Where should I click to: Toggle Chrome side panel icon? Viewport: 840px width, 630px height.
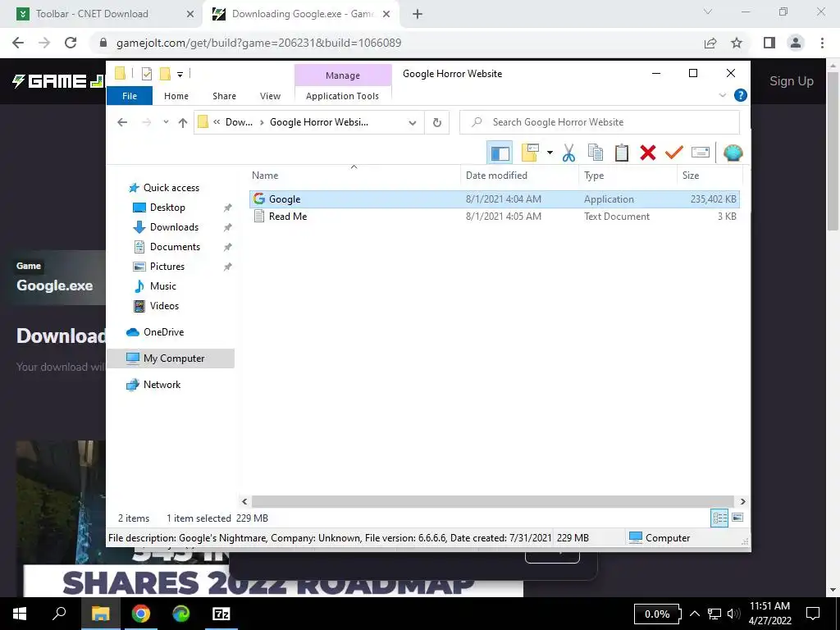click(x=769, y=43)
